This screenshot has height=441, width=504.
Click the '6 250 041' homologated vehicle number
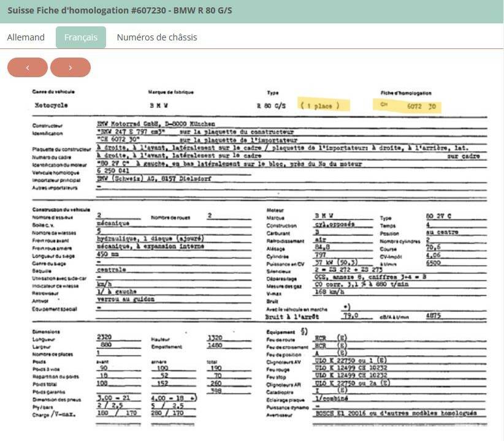pos(113,170)
